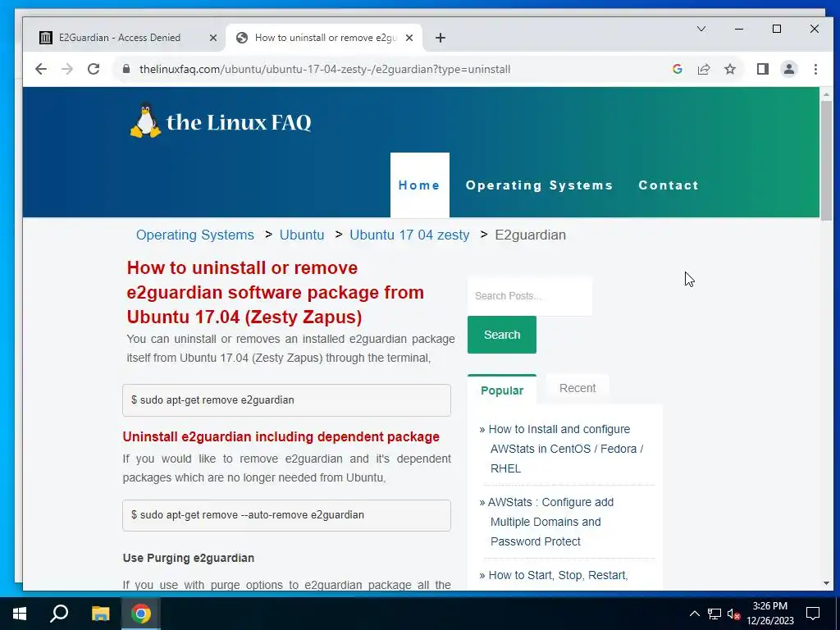Image resolution: width=840 pixels, height=630 pixels.
Task: Click the page title heading text
Action: point(276,292)
